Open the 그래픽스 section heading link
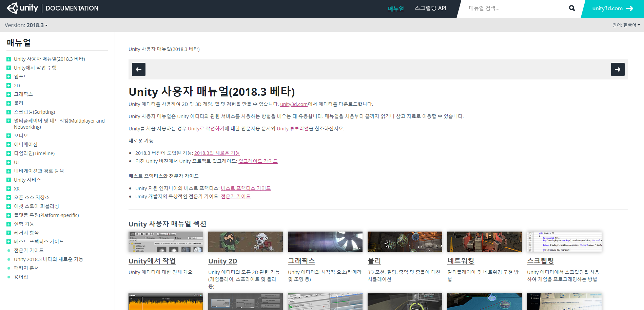This screenshot has width=644, height=310. [301, 261]
